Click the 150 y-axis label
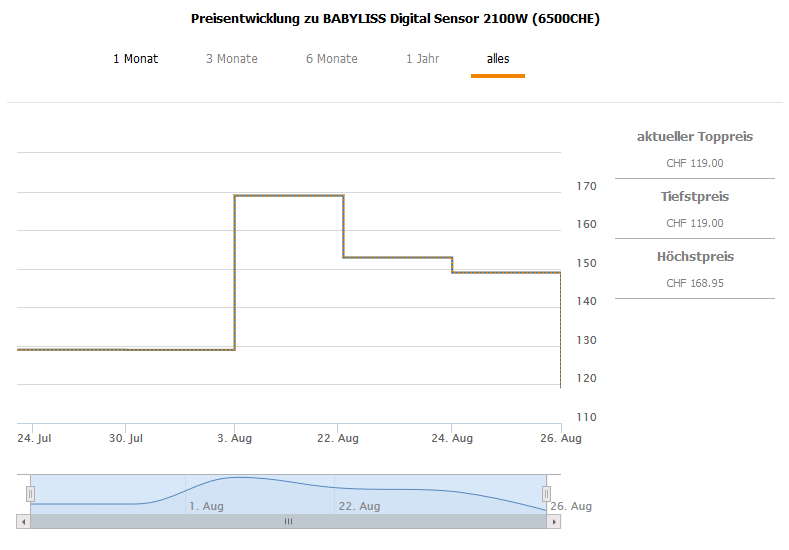Screen dimensions: 789x550 [x=586, y=263]
